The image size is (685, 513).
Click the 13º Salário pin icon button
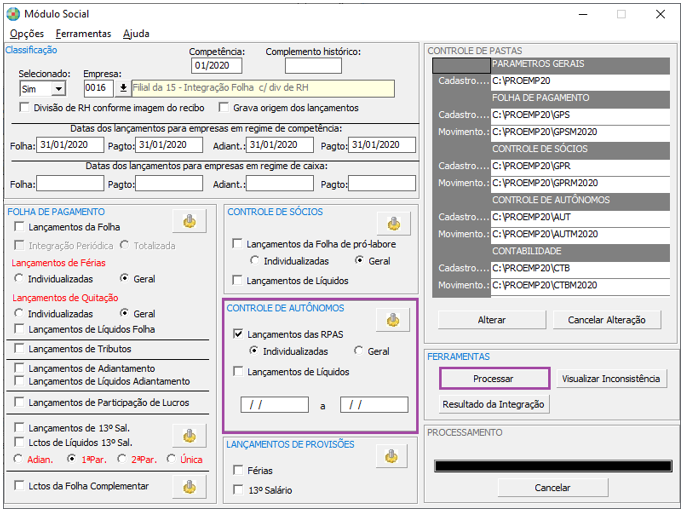190,436
